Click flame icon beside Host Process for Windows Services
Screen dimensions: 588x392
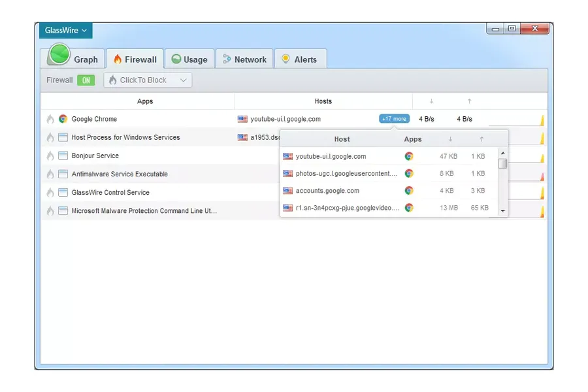(50, 138)
